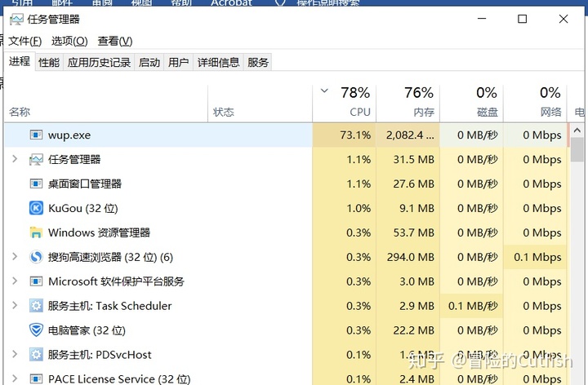The height and width of the screenshot is (385, 588).
Task: Switch to the 应用历史记录 tab
Action: point(99,62)
